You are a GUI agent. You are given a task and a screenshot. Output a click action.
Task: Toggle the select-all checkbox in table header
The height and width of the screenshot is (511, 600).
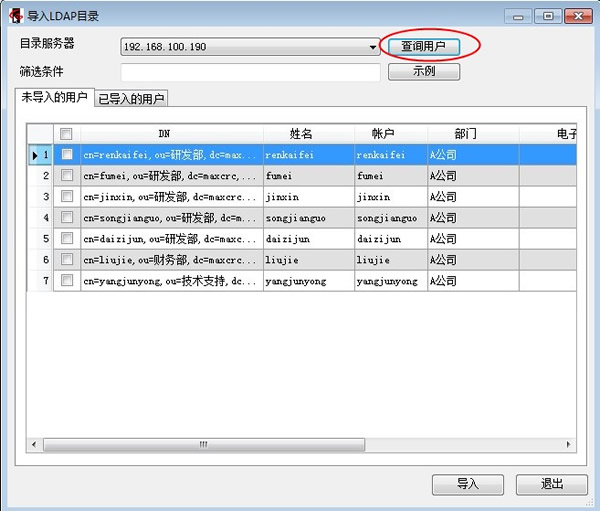67,134
